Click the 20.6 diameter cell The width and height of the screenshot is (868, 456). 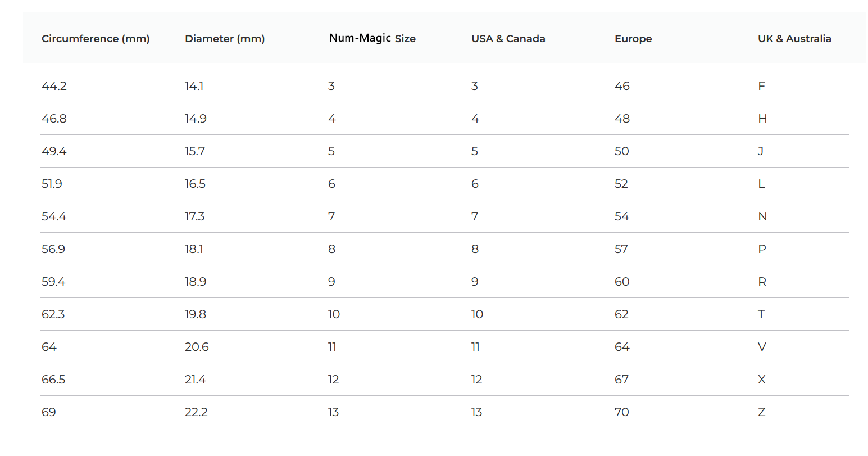pyautogui.click(x=197, y=347)
